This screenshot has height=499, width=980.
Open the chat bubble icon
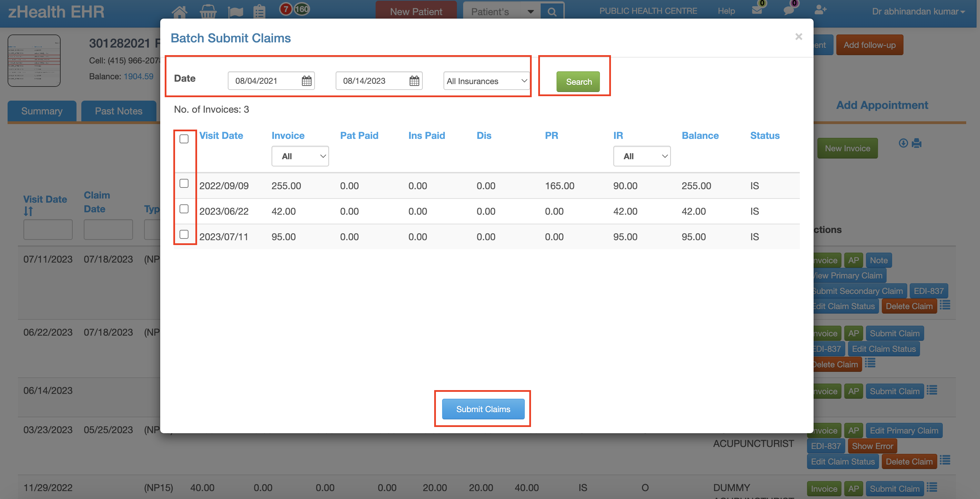coord(789,10)
